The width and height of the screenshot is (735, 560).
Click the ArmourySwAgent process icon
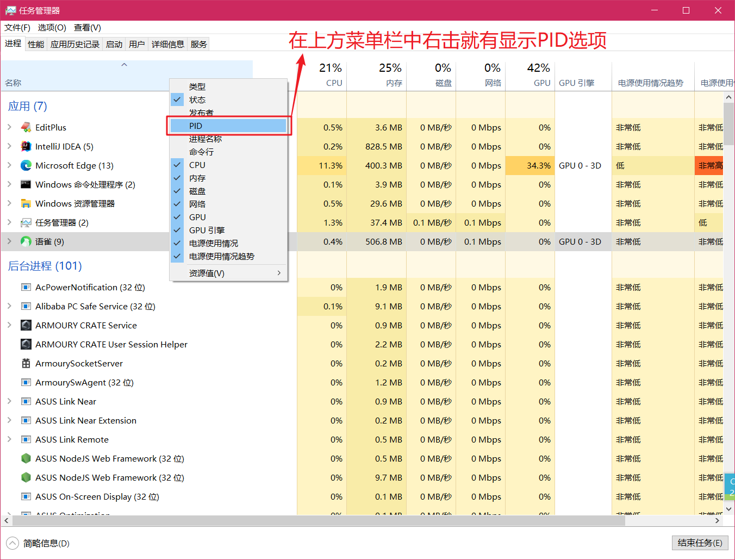click(26, 382)
